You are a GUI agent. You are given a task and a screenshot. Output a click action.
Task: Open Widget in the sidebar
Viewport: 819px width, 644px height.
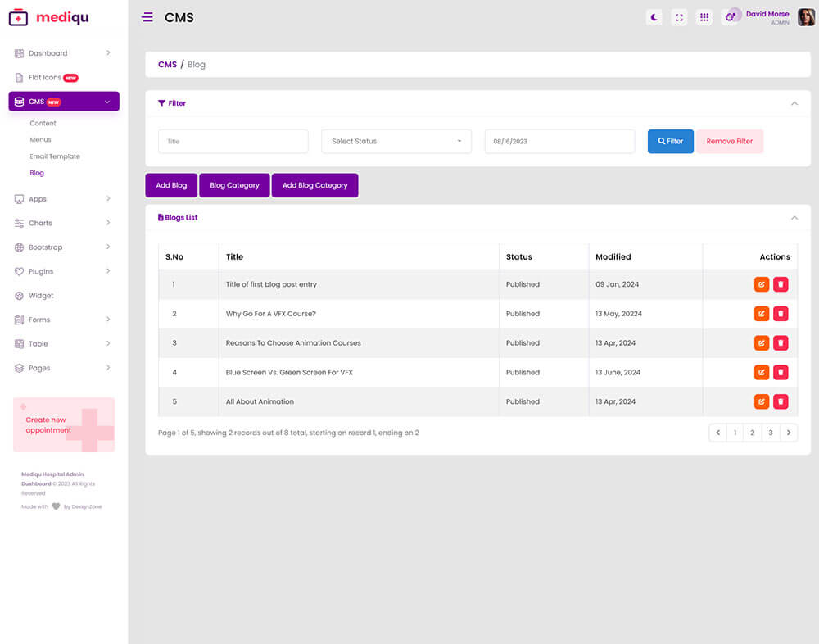pos(41,296)
